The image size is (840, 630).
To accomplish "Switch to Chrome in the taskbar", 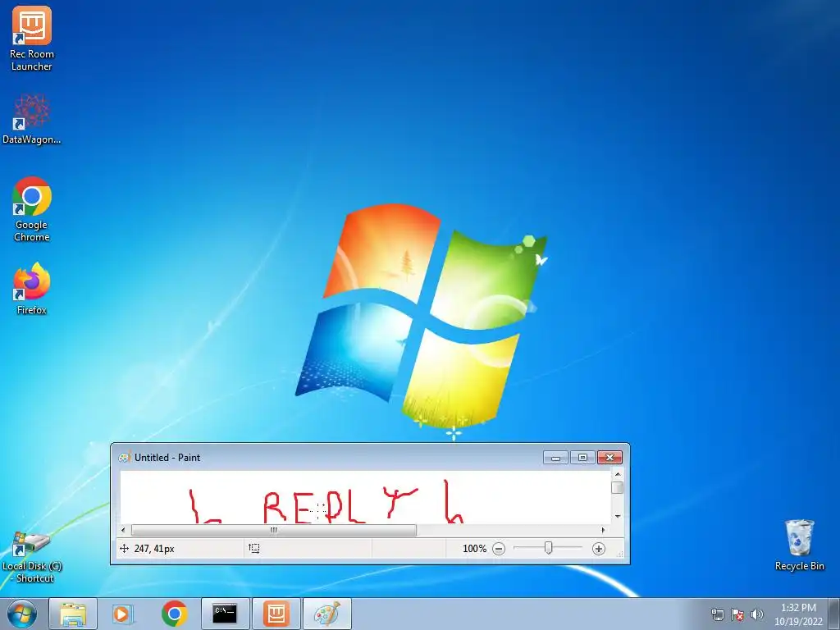I will (174, 614).
